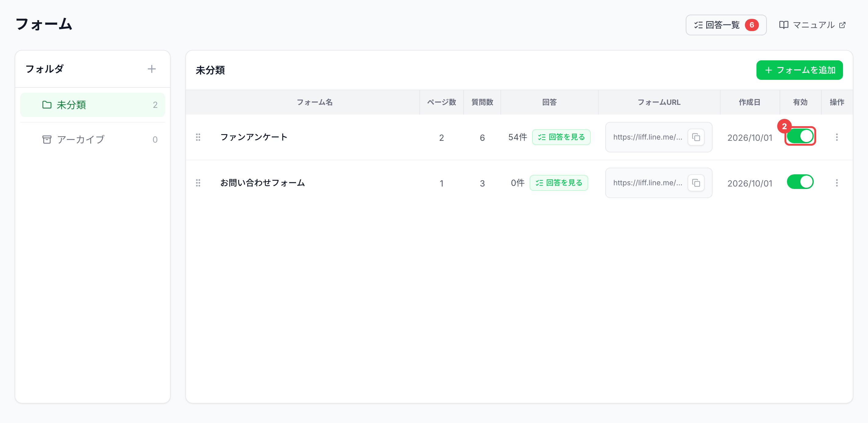
Task: Open actions menu for ファンアンケート
Action: coord(837,137)
